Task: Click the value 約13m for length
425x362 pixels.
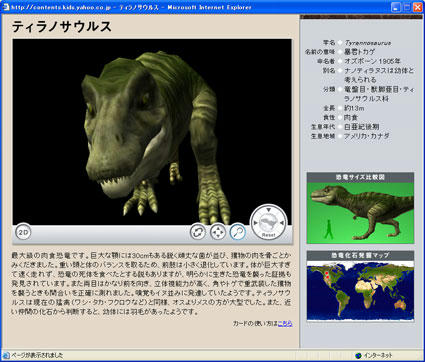Action: point(354,108)
